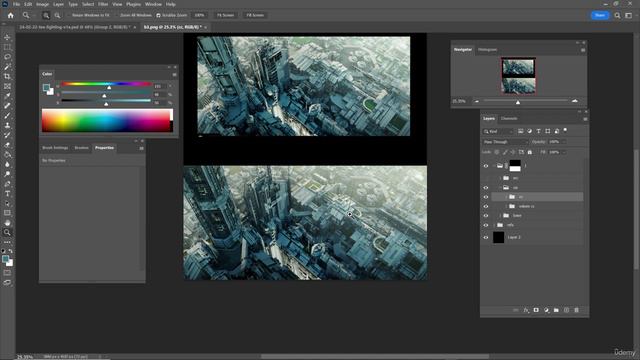This screenshot has width=640, height=360.
Task: Select the Eraser tool
Action: click(x=7, y=145)
